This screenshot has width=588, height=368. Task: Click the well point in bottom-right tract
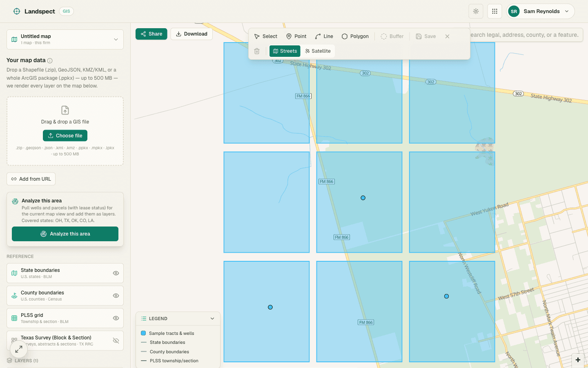tap(446, 296)
